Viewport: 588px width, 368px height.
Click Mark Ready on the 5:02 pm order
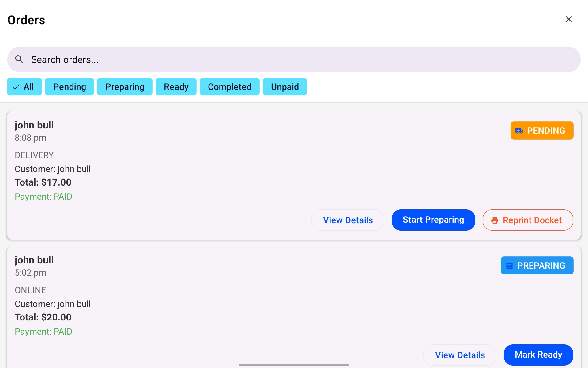point(538,355)
